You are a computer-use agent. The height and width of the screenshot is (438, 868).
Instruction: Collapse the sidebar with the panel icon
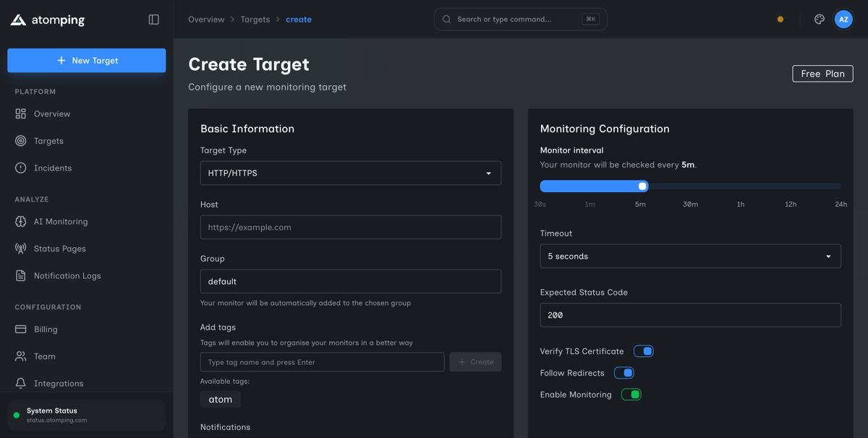[x=153, y=19]
